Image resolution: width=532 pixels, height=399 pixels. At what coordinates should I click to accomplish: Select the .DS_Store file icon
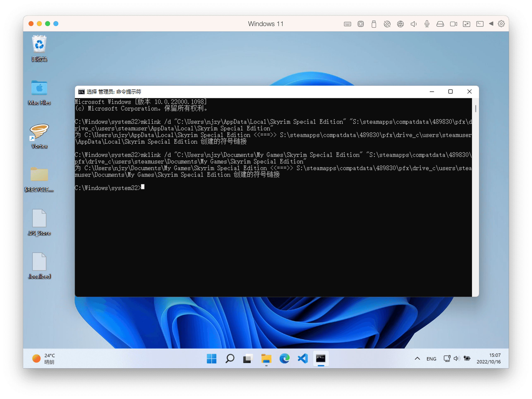pyautogui.click(x=39, y=223)
